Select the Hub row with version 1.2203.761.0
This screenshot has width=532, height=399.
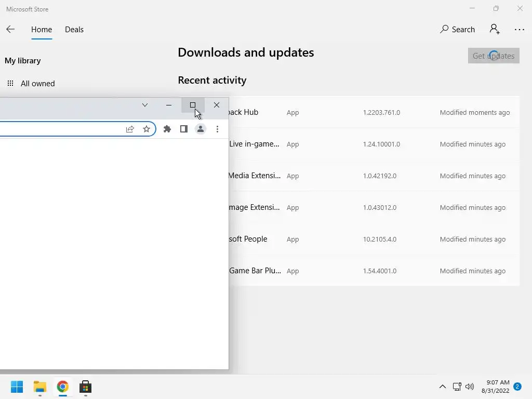(x=374, y=112)
